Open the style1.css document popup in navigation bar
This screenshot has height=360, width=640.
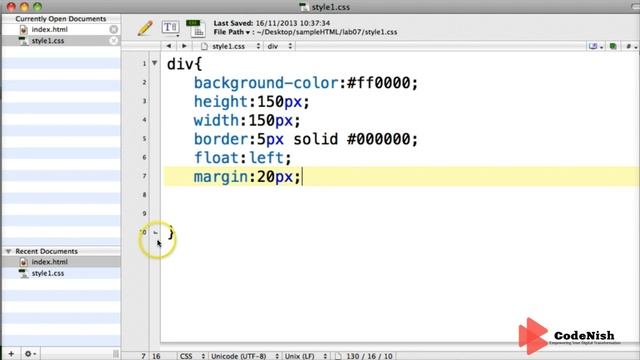[231, 46]
